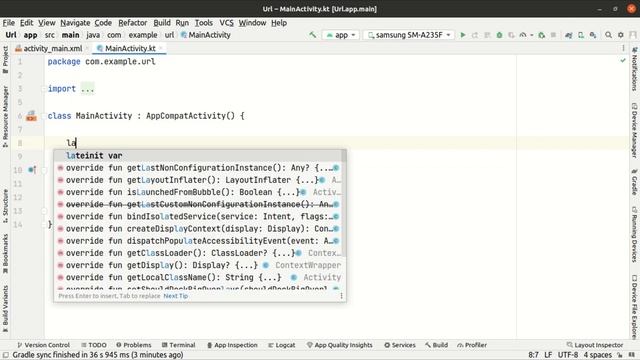This screenshot has width=640, height=360.
Task: Open the Tools menu
Action: pyautogui.click(x=203, y=23)
